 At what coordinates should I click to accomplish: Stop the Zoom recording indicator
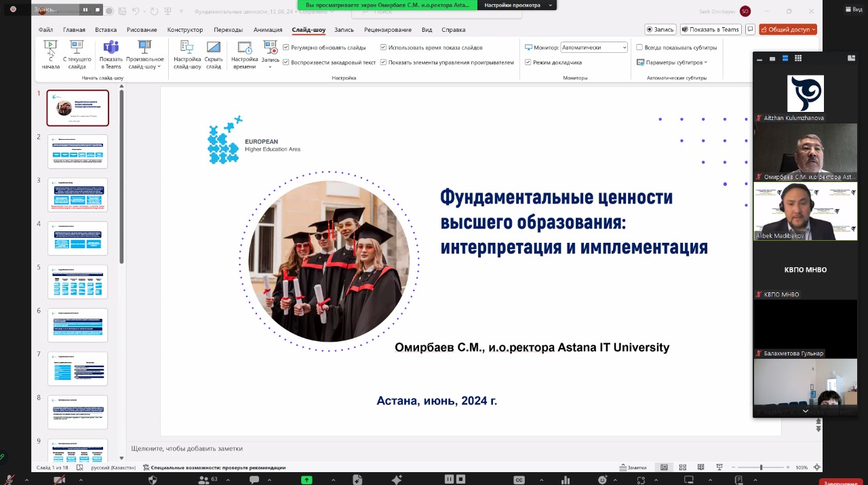point(98,9)
